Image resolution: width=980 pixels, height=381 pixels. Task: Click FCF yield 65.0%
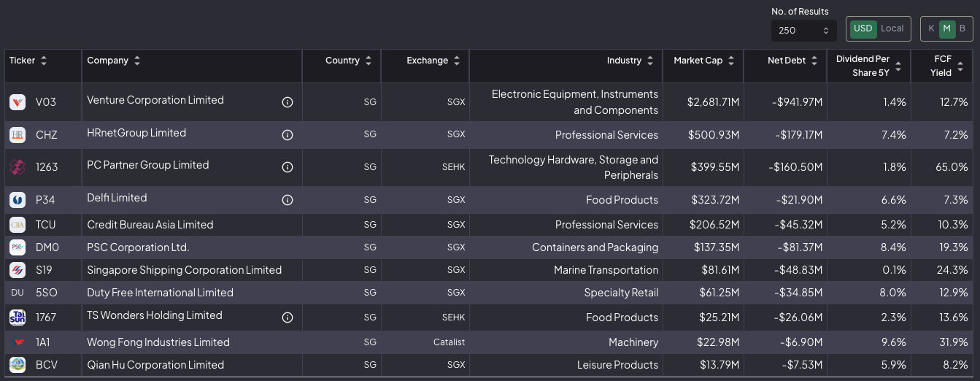(952, 167)
